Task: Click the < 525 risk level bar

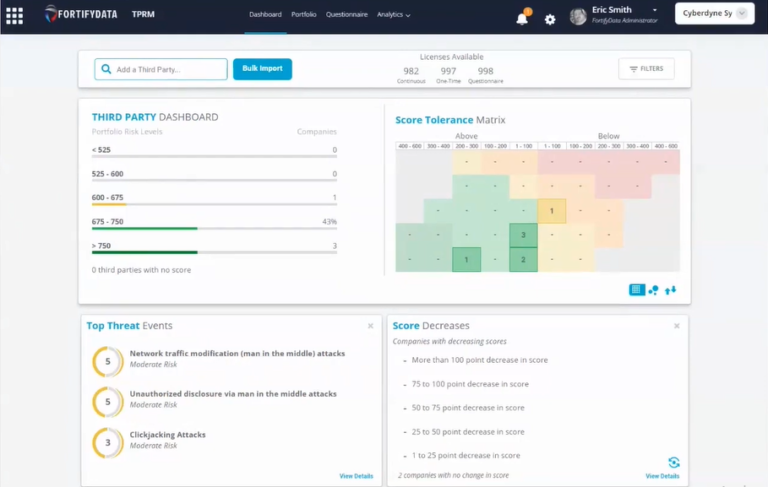Action: point(214,156)
